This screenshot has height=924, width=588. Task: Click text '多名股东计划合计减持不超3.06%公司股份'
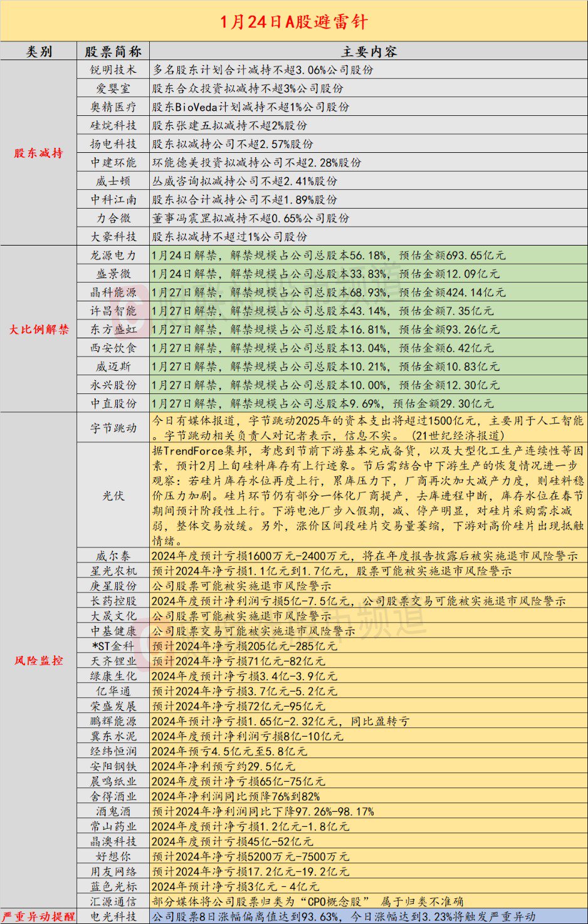click(263, 70)
